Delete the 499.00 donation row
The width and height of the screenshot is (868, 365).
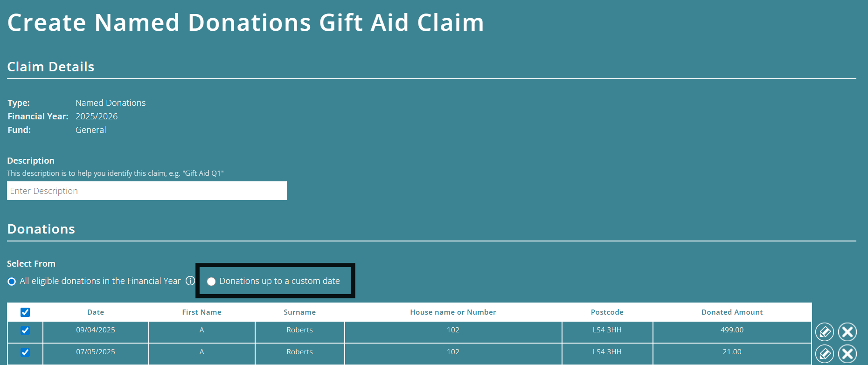[x=848, y=331]
